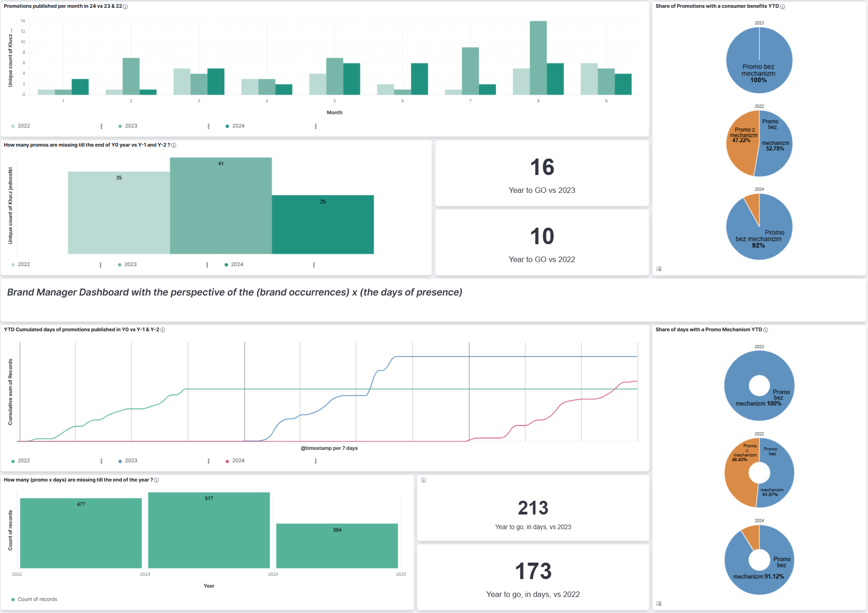Open info icon beside Share of Promotions title
The width and height of the screenshot is (868, 613).
pyautogui.click(x=782, y=6)
